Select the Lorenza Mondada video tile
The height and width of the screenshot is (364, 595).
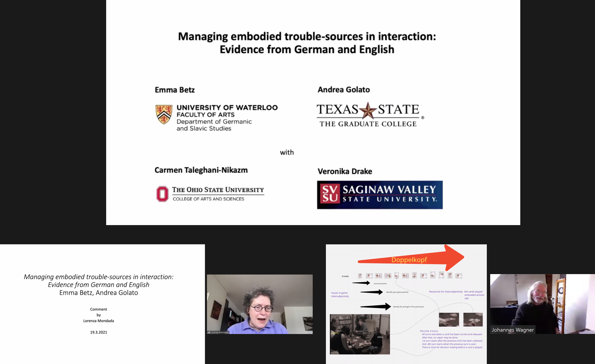tap(260, 304)
